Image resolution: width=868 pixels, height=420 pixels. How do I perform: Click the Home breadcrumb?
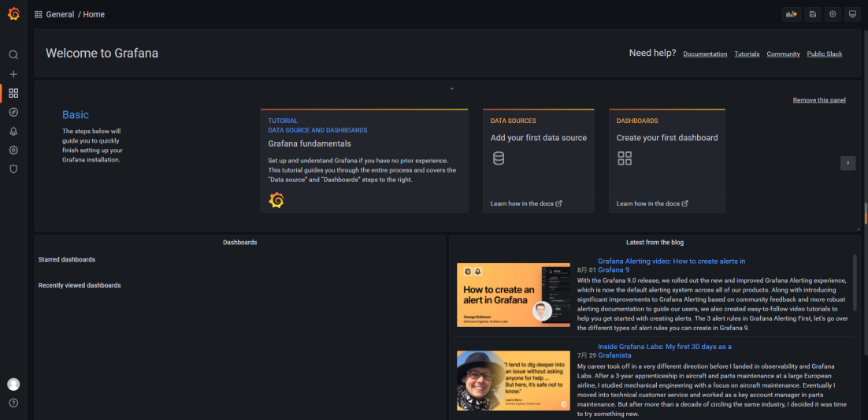pyautogui.click(x=94, y=14)
